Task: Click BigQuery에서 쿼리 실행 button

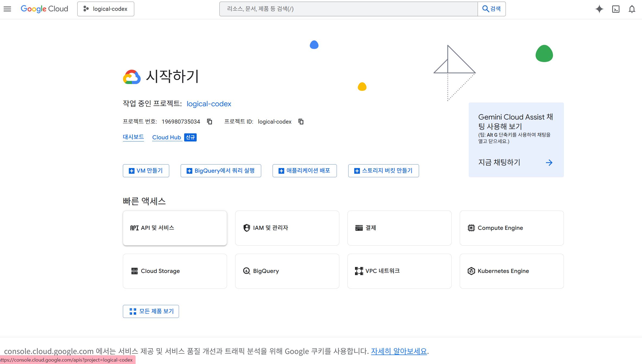Action: point(221,171)
